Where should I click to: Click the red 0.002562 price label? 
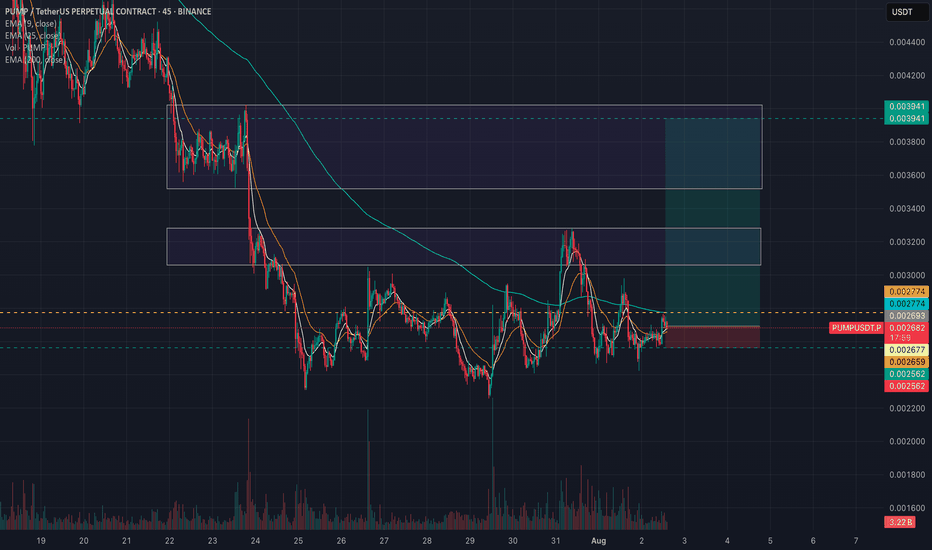point(906,386)
